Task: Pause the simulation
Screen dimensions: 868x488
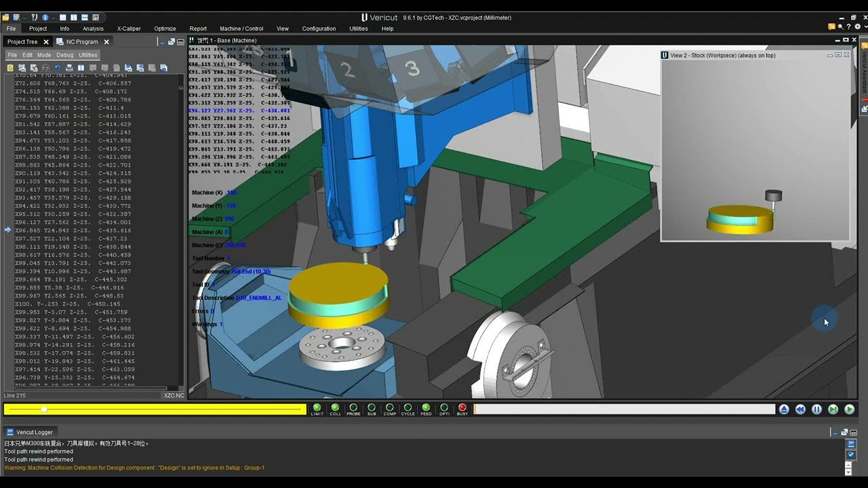Action: (816, 409)
